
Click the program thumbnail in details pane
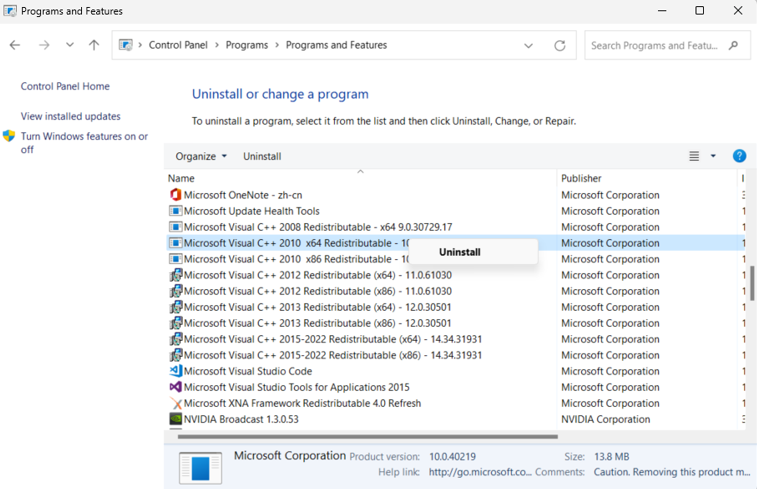(200, 468)
